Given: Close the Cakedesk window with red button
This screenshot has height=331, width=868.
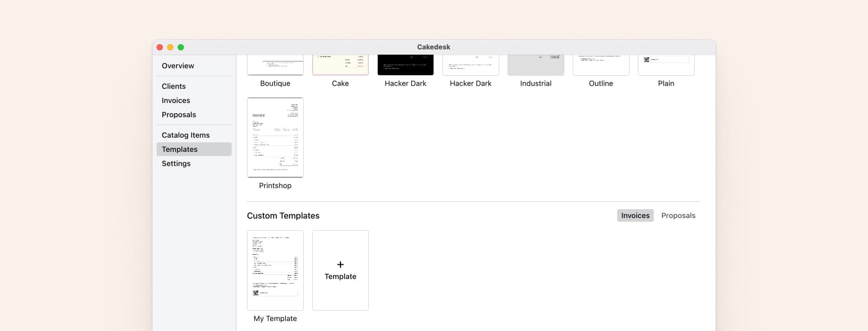Looking at the screenshot, I should point(160,47).
